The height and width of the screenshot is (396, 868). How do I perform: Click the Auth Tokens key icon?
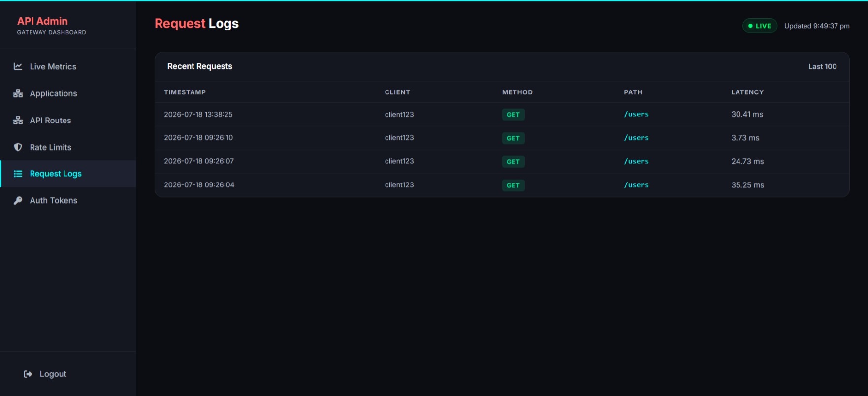[x=18, y=200]
